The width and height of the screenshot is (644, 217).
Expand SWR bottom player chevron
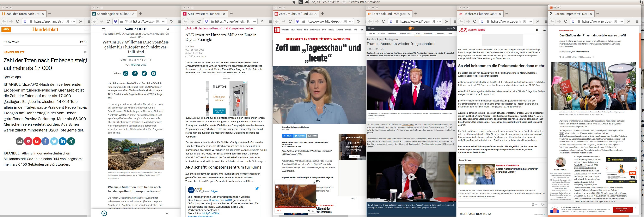point(167,213)
